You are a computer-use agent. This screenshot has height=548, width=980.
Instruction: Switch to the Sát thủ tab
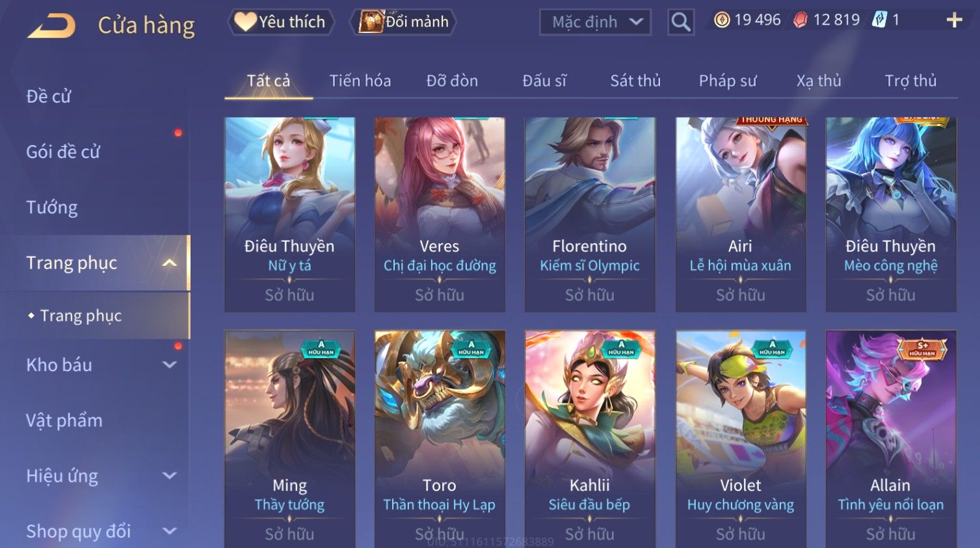pos(635,81)
